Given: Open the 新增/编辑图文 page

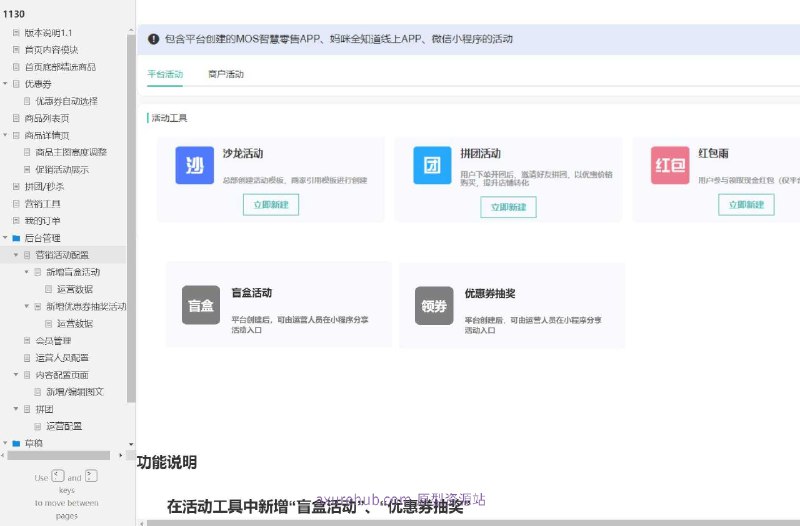Looking at the screenshot, I should click(x=75, y=392).
